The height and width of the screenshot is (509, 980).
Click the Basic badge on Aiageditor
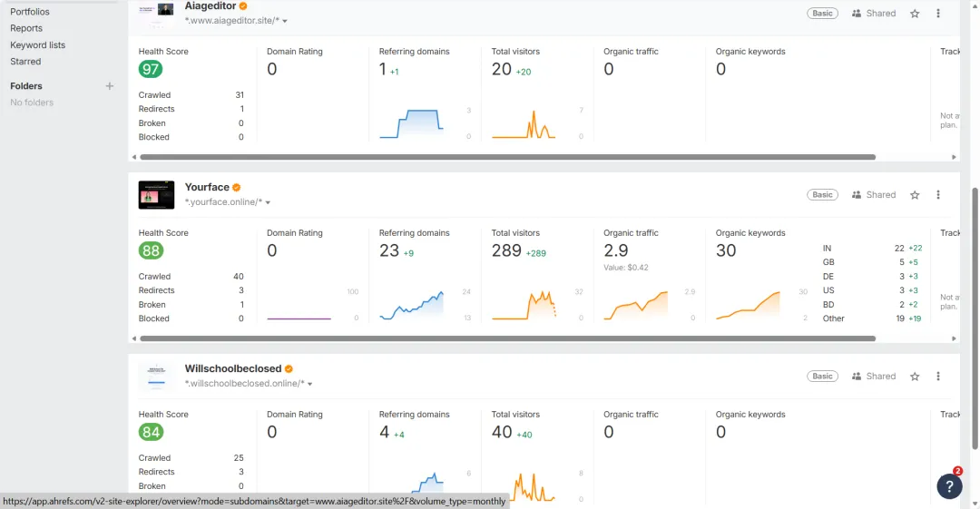[822, 13]
